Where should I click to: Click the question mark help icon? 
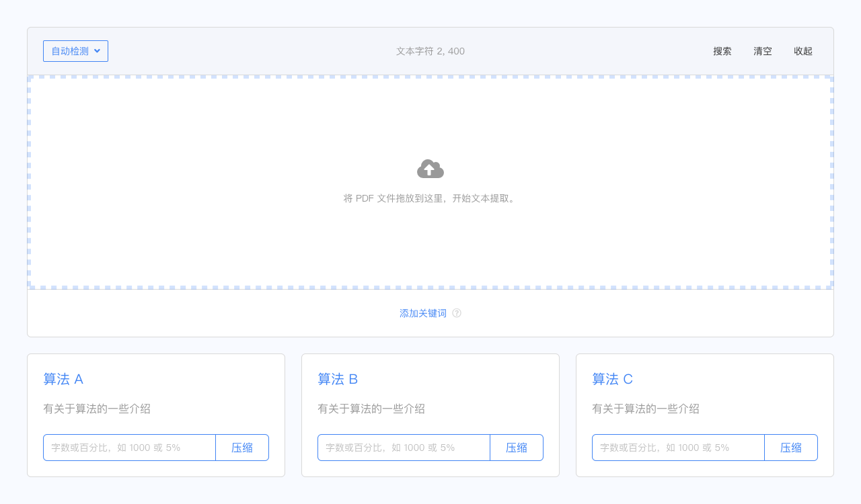coord(457,313)
